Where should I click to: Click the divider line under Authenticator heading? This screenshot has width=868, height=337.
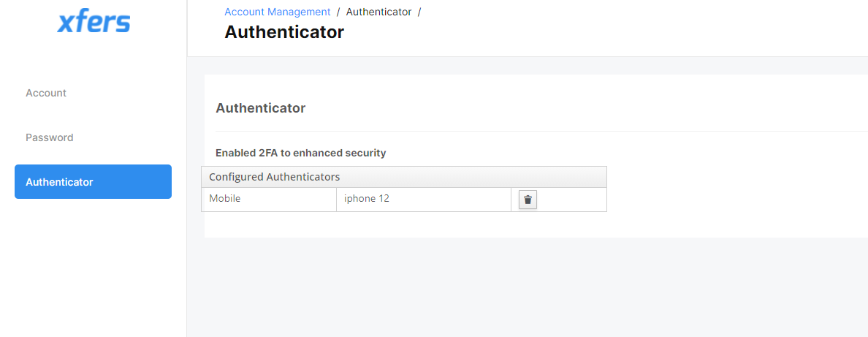coord(541,132)
